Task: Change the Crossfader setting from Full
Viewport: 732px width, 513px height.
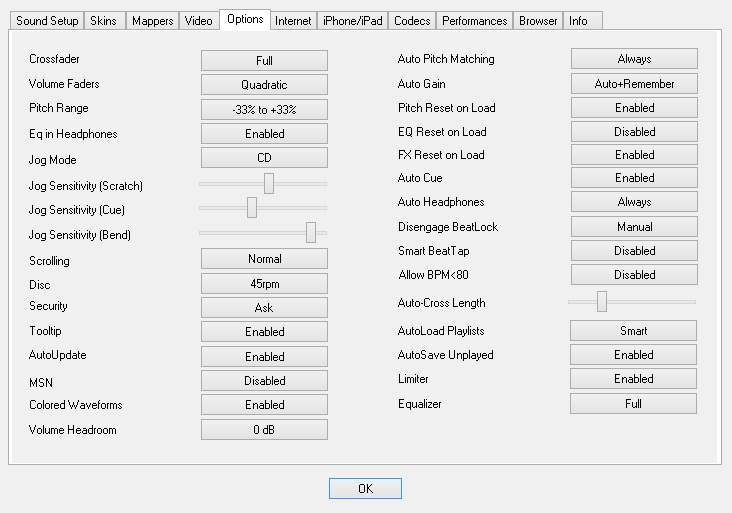Action: click(x=264, y=61)
